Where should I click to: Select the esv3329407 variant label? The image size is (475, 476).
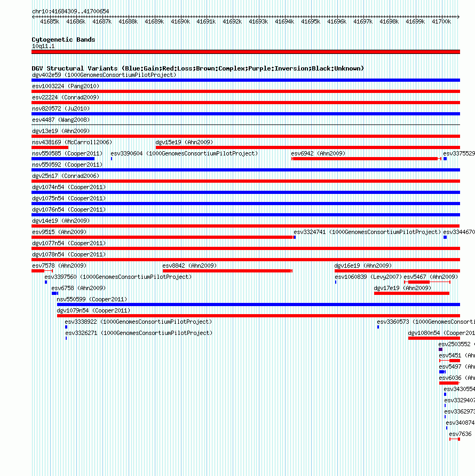tap(460, 401)
